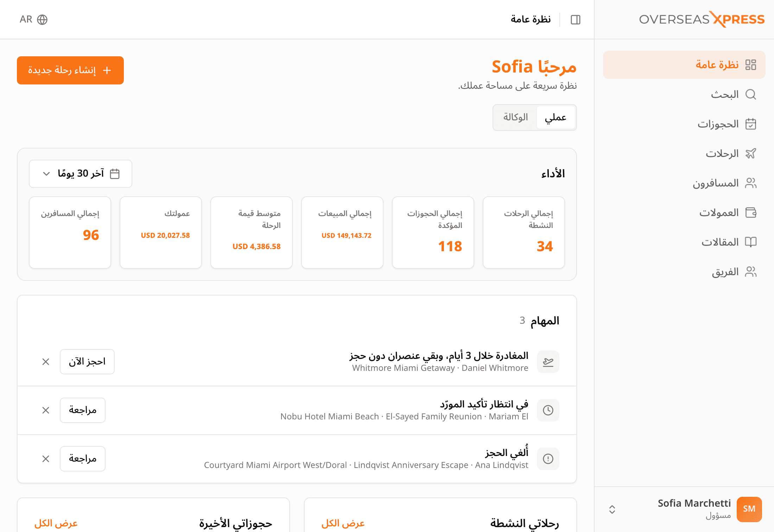The height and width of the screenshot is (532, 774).
Task: Open the آخر 30 يومًا date range dropdown
Action: pyautogui.click(x=81, y=174)
